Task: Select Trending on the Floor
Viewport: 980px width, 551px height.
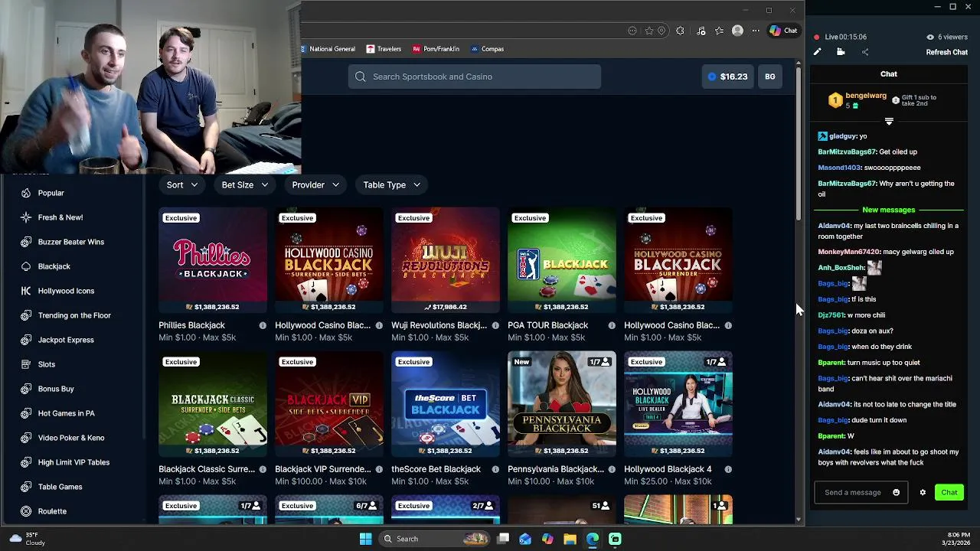Action: click(x=74, y=315)
